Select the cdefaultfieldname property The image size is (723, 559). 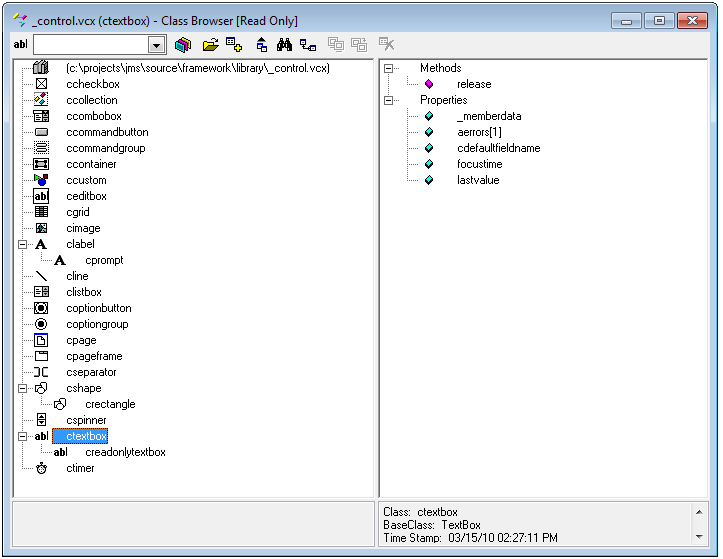tap(498, 148)
